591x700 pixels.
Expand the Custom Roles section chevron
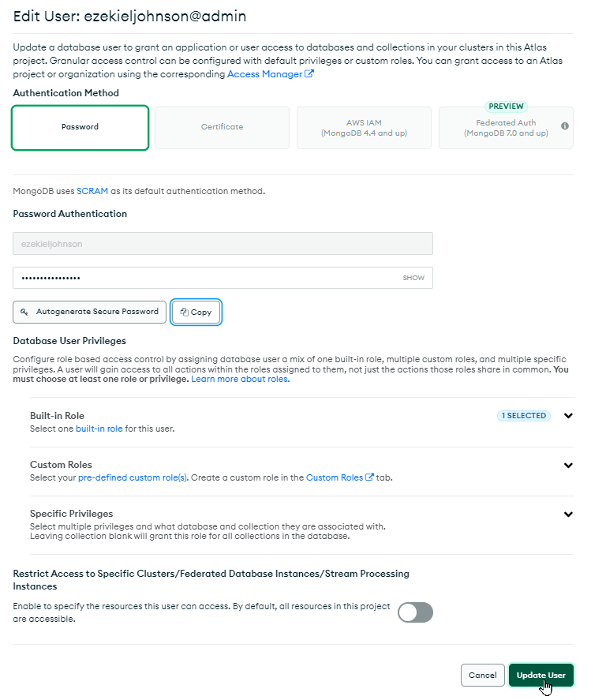tap(568, 465)
